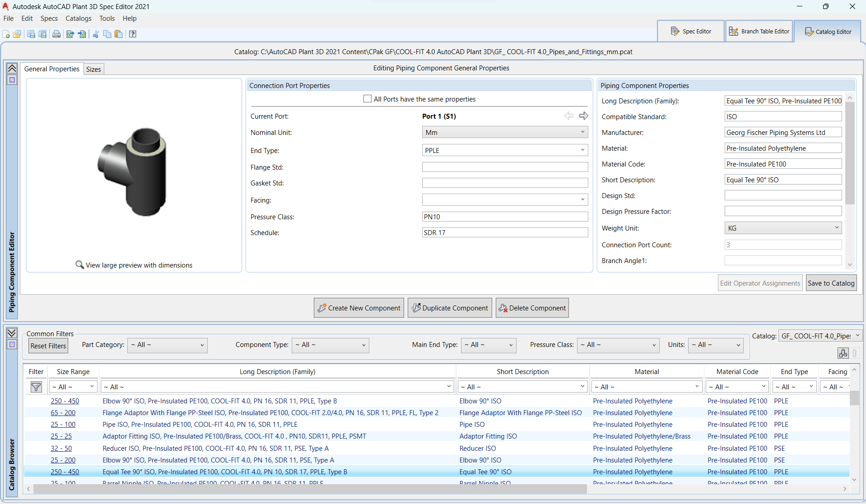Viewport: 866px width, 504px height.
Task: Open the Catalogs menu
Action: [x=78, y=18]
